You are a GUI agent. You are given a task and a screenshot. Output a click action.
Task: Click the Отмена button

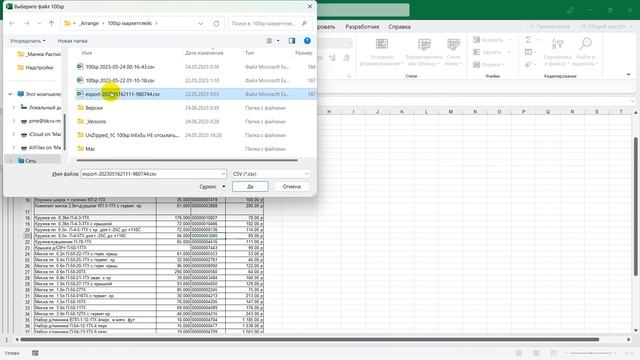pyautogui.click(x=291, y=187)
